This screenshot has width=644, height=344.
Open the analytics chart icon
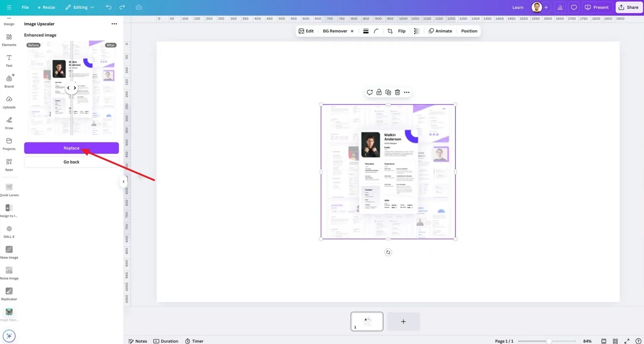tap(560, 7)
